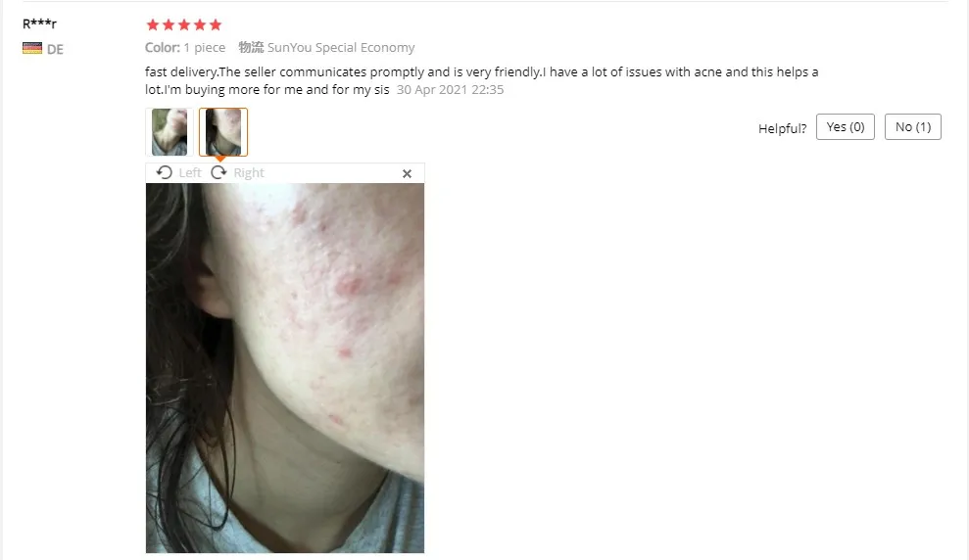
Task: Click the DE country code label
Action: [55, 49]
